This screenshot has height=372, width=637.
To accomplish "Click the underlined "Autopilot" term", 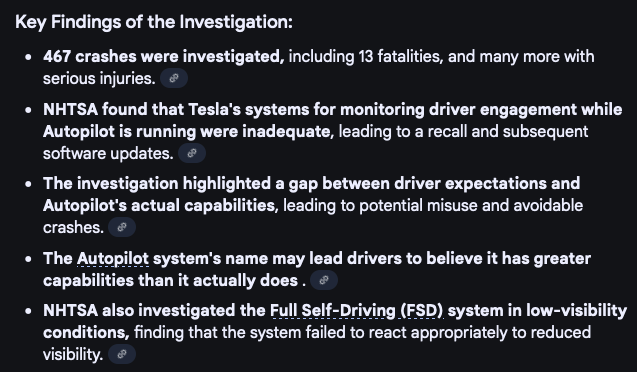I will tap(113, 259).
